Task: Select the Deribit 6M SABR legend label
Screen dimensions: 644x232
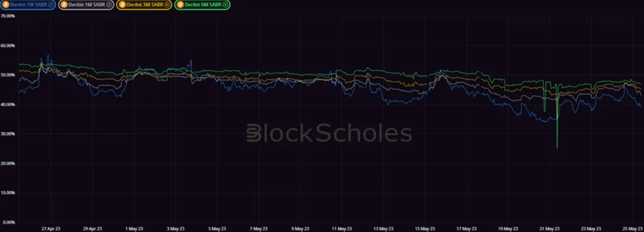Action: 203,5
